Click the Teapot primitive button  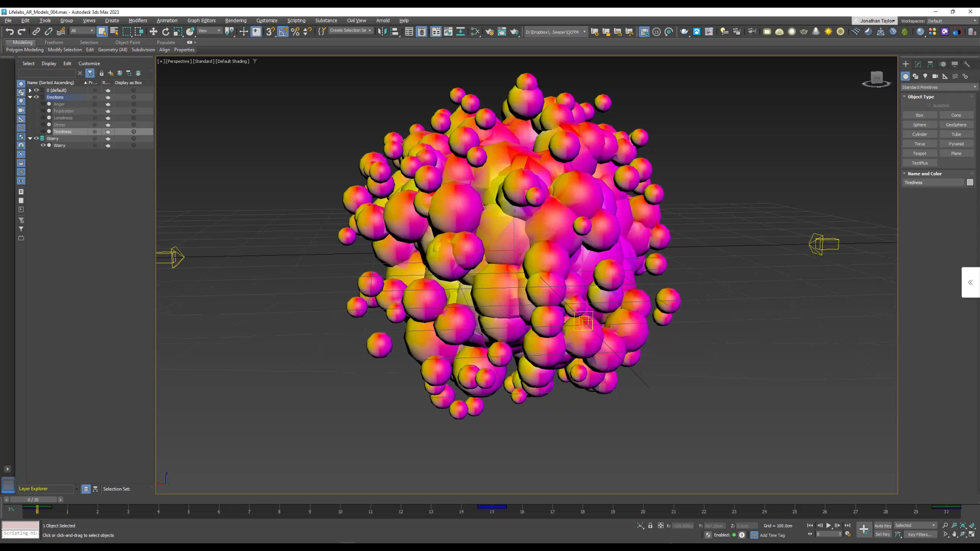919,154
